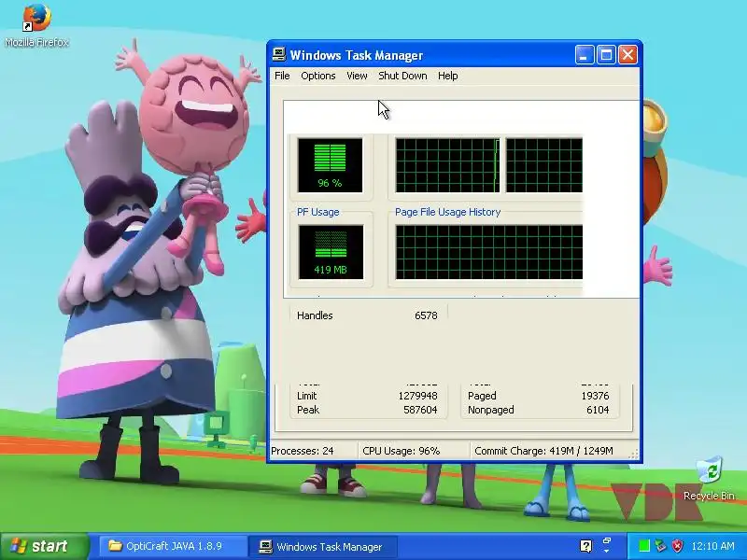Screen dimensions: 747x560
Task: Open the Mozilla Firefox desktop shortcut
Action: (36, 25)
